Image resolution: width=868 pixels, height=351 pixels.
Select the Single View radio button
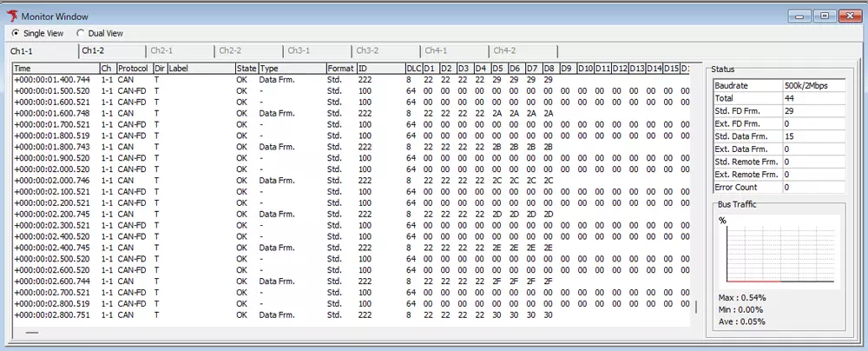pos(16,33)
